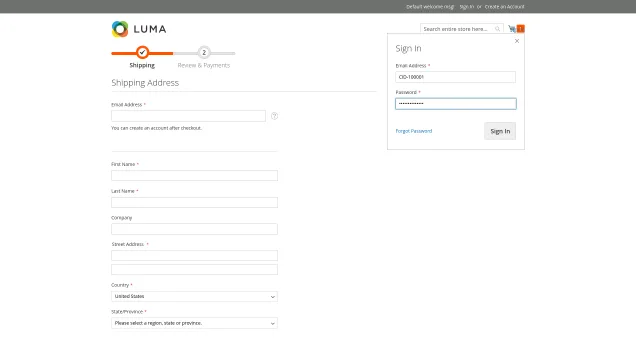Click the 'Sign In' popup heading
The height and width of the screenshot is (360, 640).
click(x=408, y=49)
